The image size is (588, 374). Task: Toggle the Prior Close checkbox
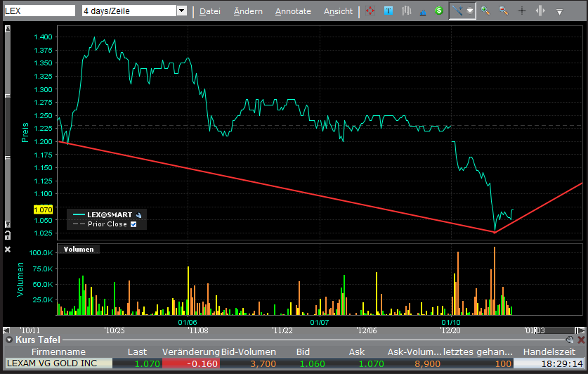(x=133, y=224)
